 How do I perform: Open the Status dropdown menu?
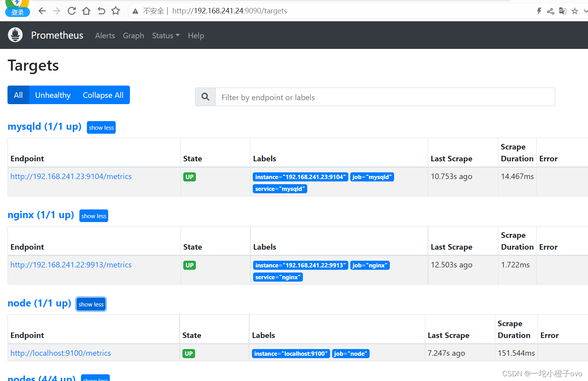point(166,35)
